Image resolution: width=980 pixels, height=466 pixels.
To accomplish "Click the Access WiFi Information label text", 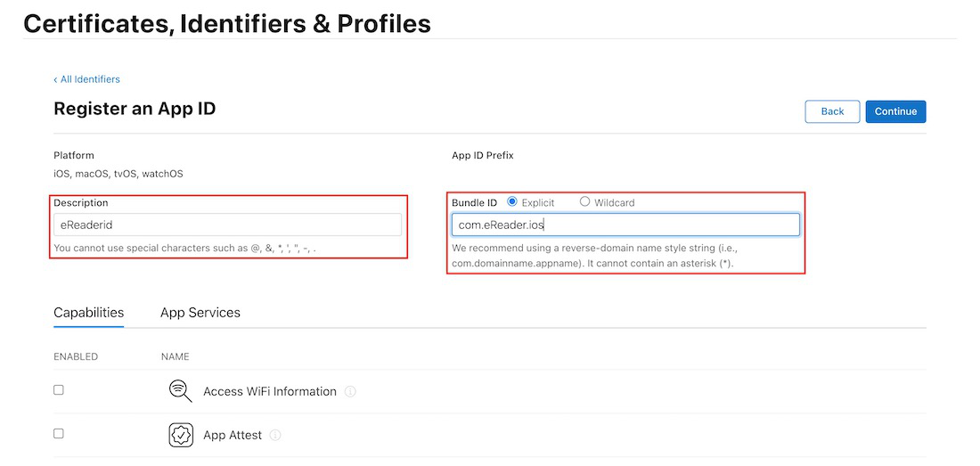I will pyautogui.click(x=270, y=392).
